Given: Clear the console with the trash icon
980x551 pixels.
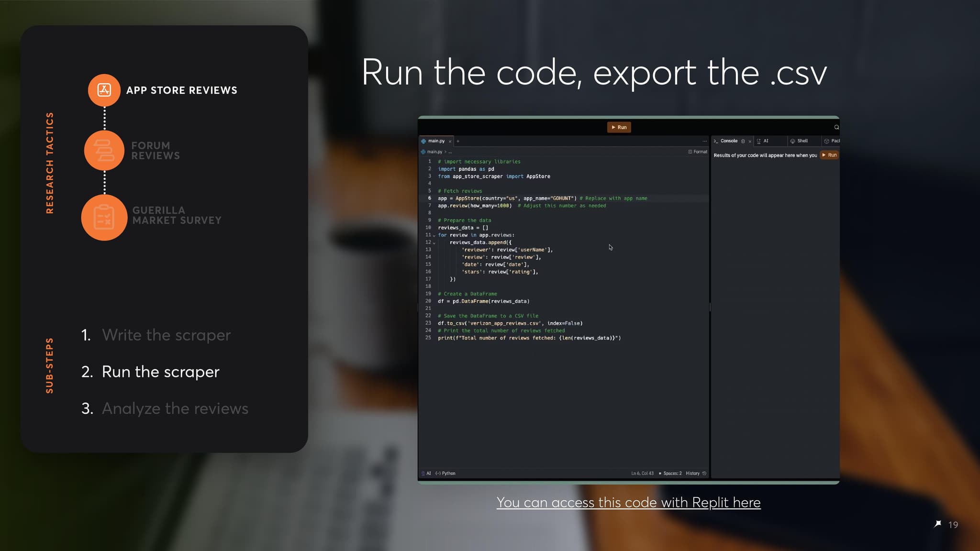Looking at the screenshot, I should click(743, 141).
